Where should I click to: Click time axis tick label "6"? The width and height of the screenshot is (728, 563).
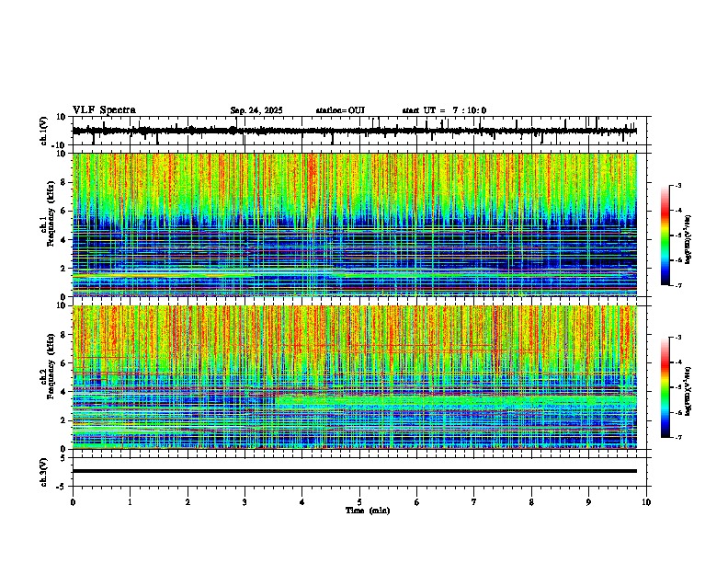[417, 502]
